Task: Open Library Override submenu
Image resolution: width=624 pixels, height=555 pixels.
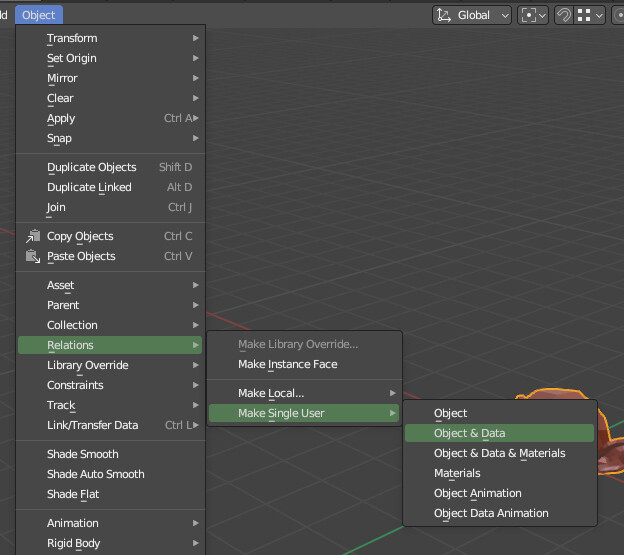Action: [110, 365]
